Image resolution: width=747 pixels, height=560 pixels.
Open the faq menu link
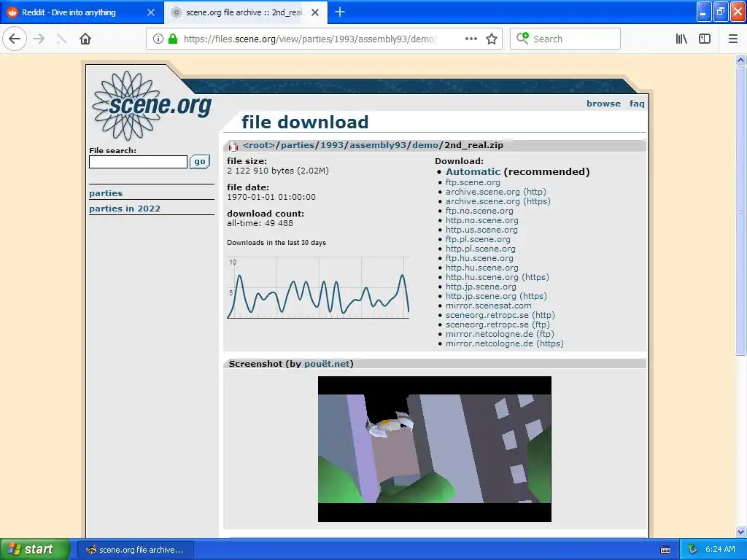point(637,104)
